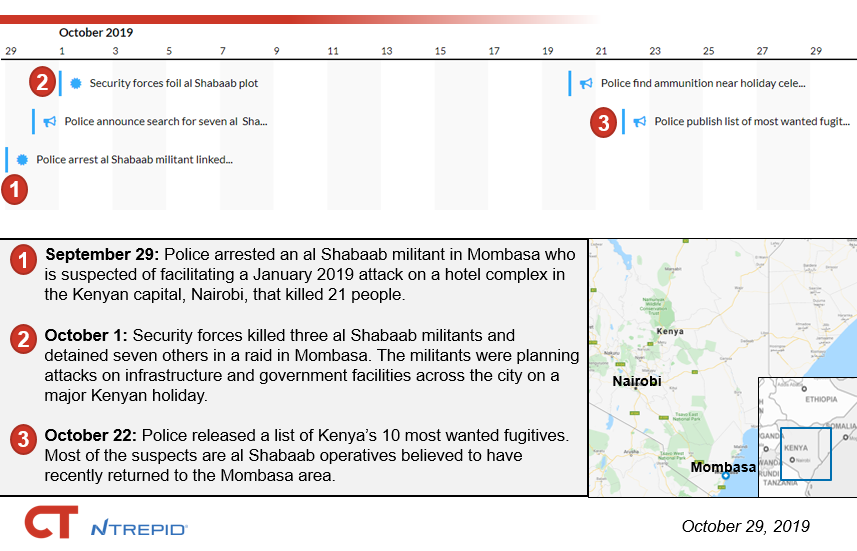This screenshot has height=551, width=857.
Task: Click day 11 on the timeline axis
Action: coord(333,51)
